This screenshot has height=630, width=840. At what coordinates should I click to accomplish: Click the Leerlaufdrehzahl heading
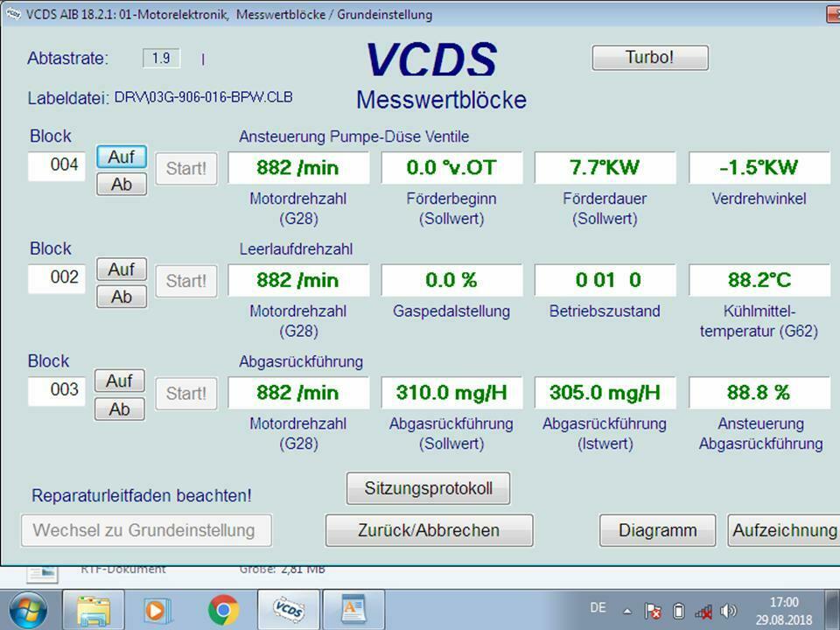[296, 249]
